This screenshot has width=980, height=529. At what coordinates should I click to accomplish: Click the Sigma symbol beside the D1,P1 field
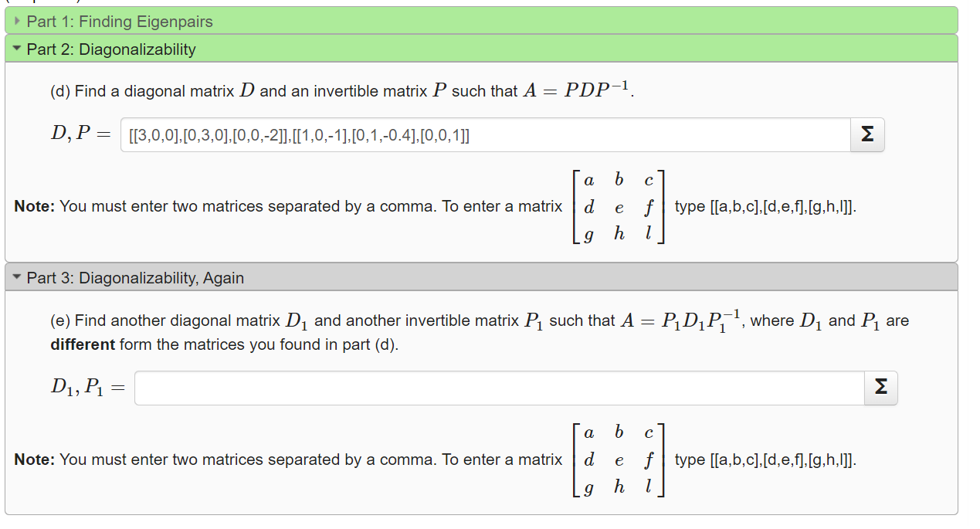(x=880, y=388)
